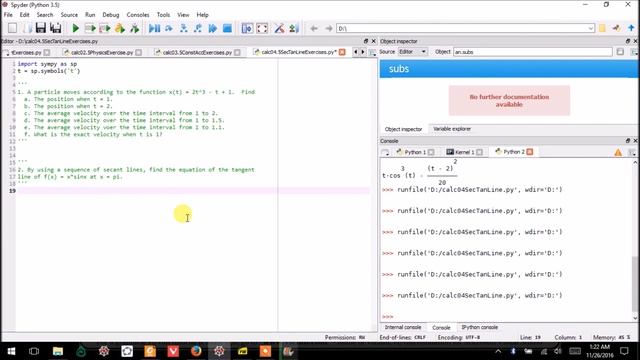
Task: Save the current file using the Save icon
Action: click(40, 28)
